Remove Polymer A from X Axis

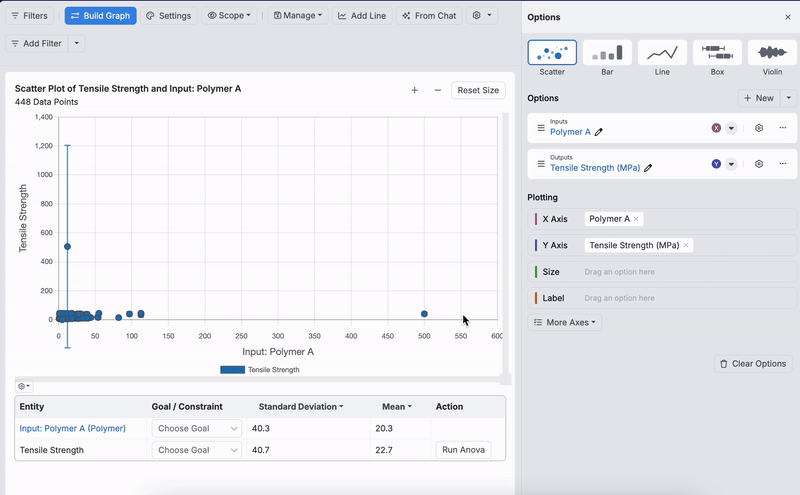[636, 219]
